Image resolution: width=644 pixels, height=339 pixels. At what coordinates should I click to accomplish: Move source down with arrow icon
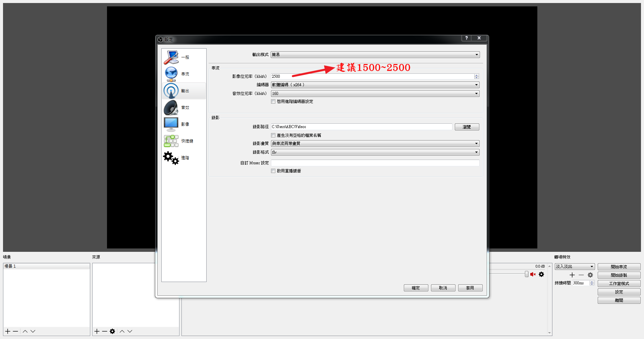[x=130, y=331]
